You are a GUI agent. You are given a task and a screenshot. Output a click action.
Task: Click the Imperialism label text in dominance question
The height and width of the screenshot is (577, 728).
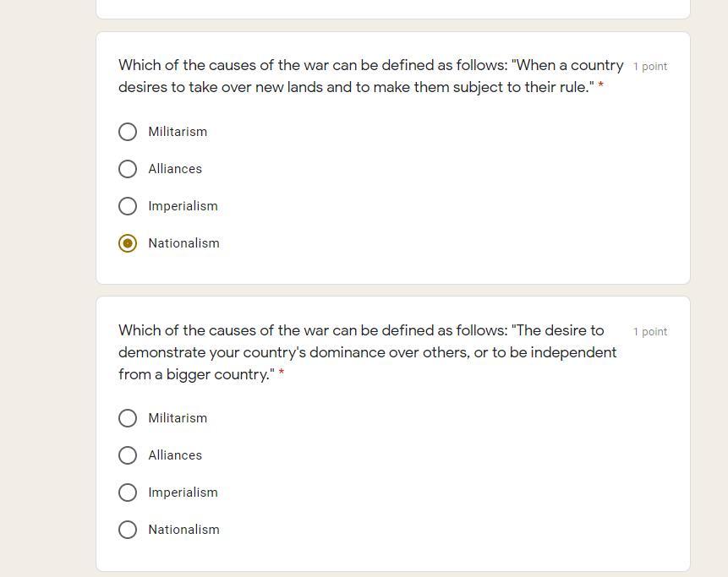pos(183,493)
